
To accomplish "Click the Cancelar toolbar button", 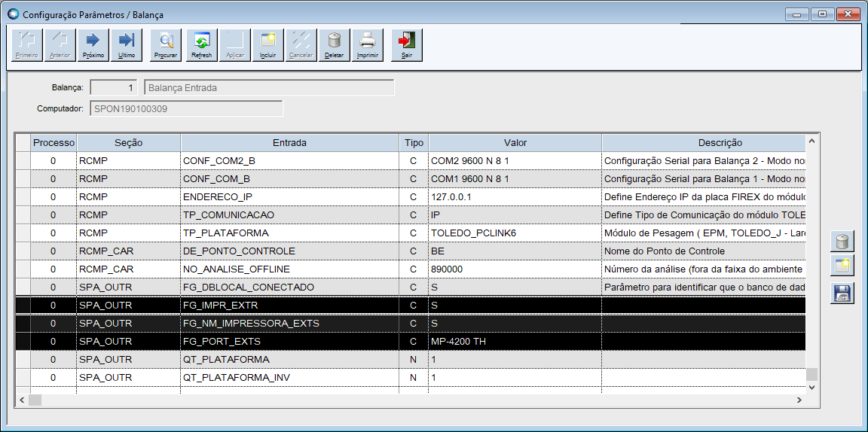I will tap(301, 45).
